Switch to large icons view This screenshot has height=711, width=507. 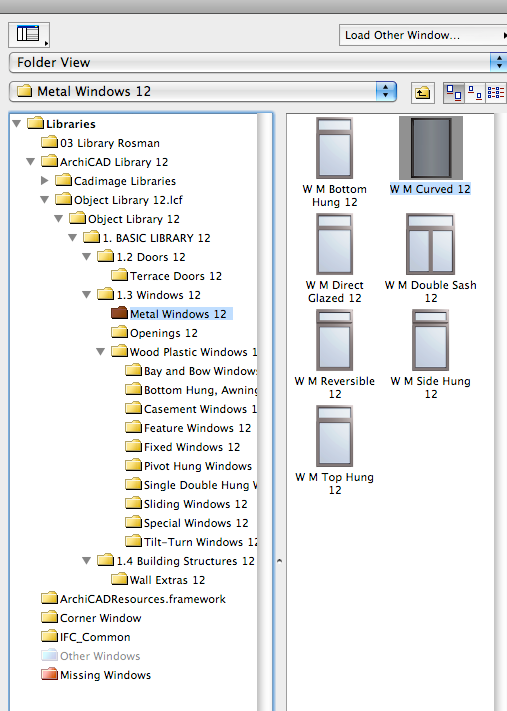[453, 93]
